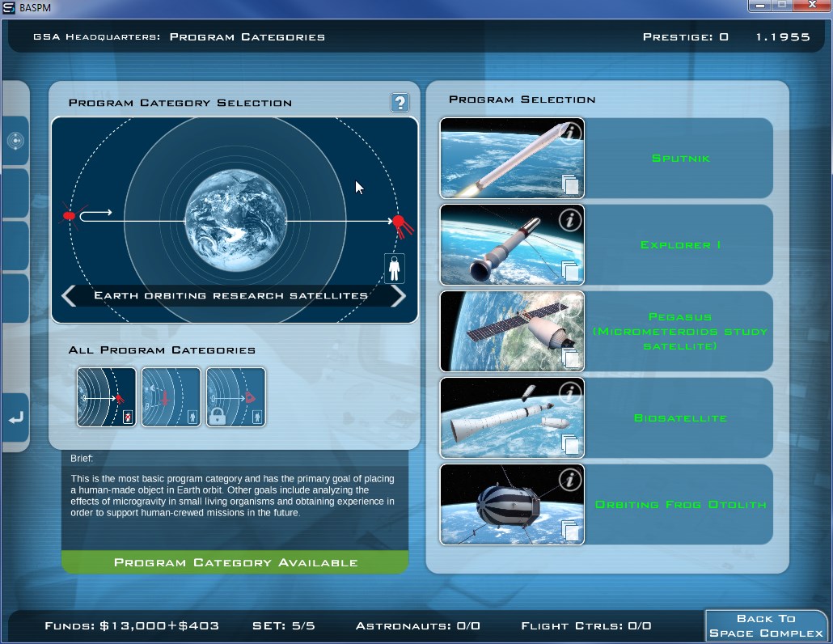This screenshot has width=833, height=644.
Task: Open the help question mark icon
Action: [400, 102]
